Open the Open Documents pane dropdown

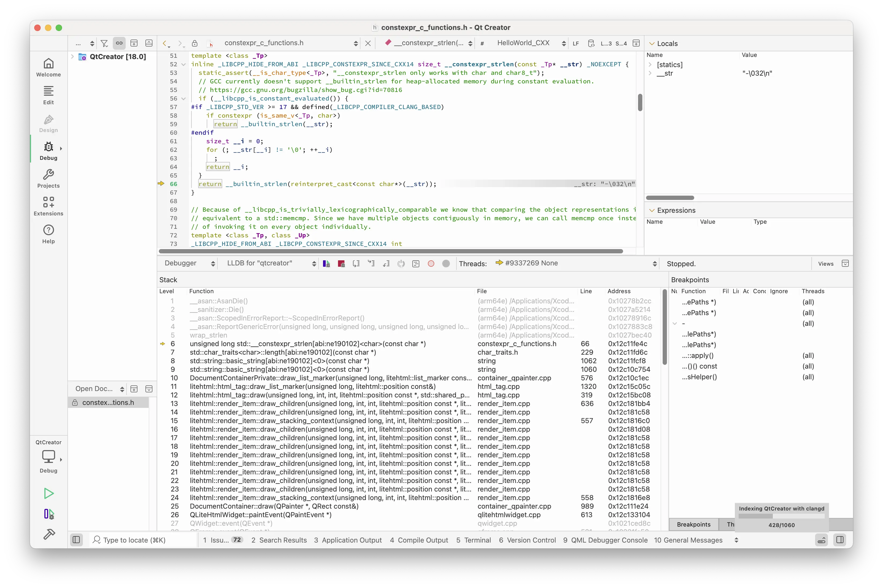[99, 389]
